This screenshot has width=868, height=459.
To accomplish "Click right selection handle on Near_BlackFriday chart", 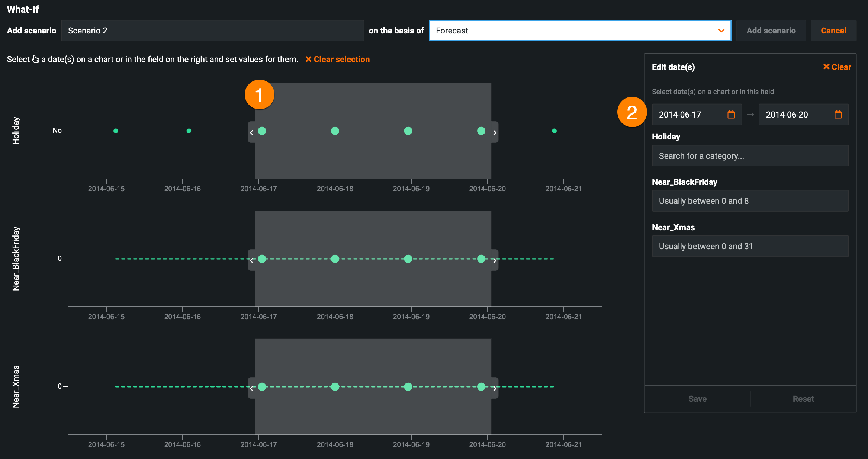I will [x=495, y=260].
